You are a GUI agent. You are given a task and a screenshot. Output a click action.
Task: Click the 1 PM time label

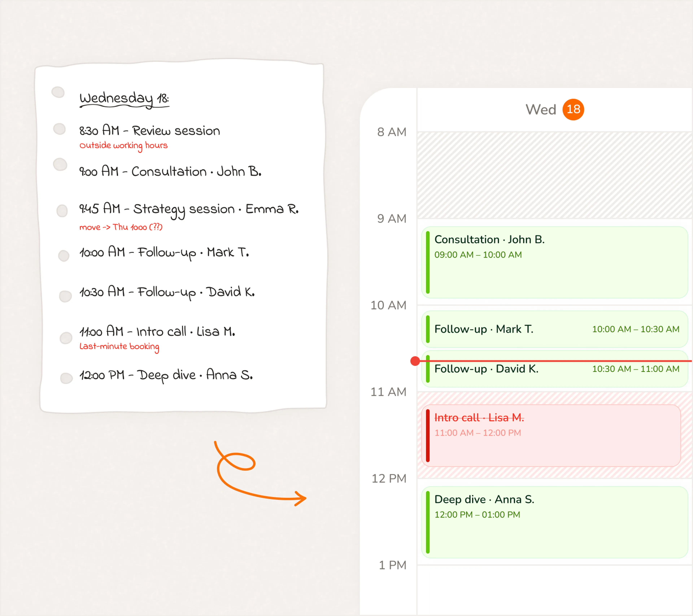(x=392, y=565)
